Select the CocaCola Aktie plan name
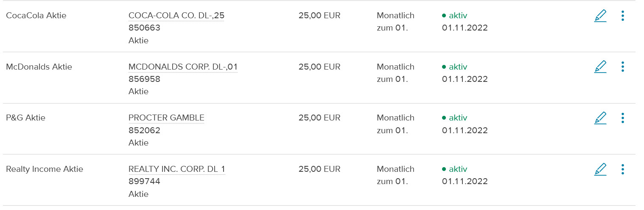Screen dimensions: 644x210 click(x=36, y=16)
